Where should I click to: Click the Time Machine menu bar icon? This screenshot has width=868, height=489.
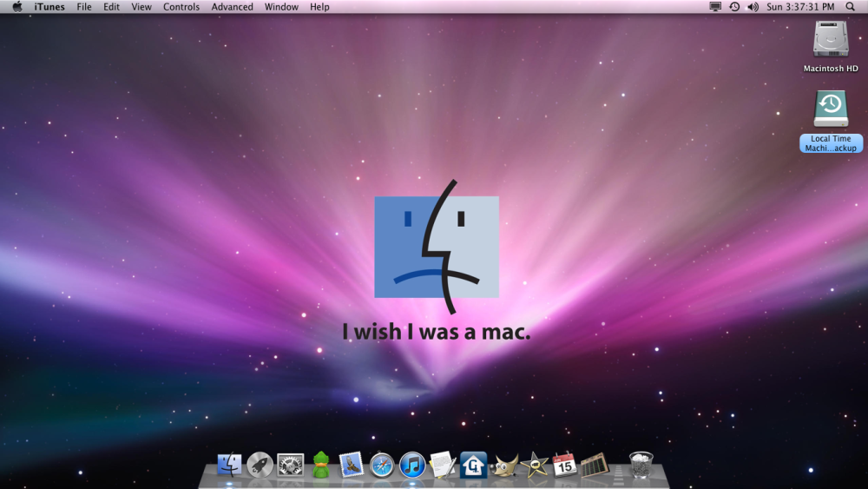pos(734,7)
